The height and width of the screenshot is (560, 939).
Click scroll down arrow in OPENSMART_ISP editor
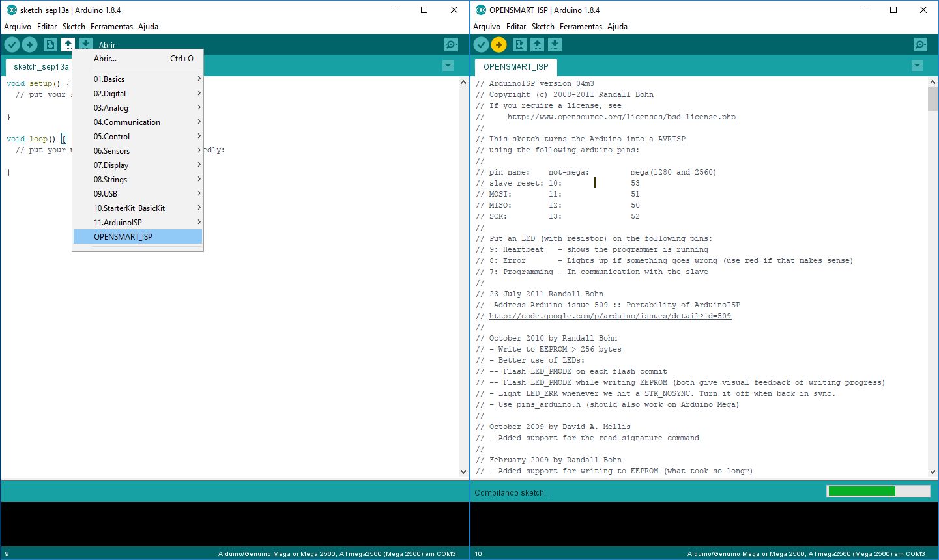(932, 472)
